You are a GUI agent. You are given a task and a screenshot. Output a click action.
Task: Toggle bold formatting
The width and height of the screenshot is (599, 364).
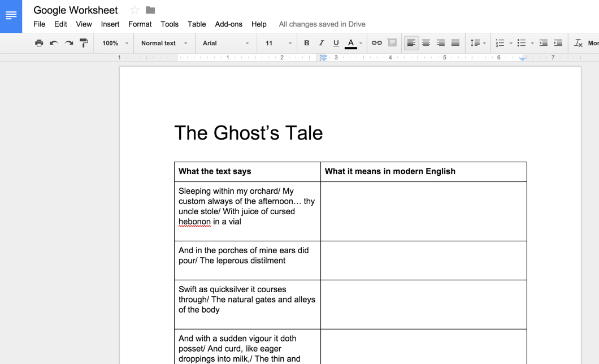coord(306,43)
